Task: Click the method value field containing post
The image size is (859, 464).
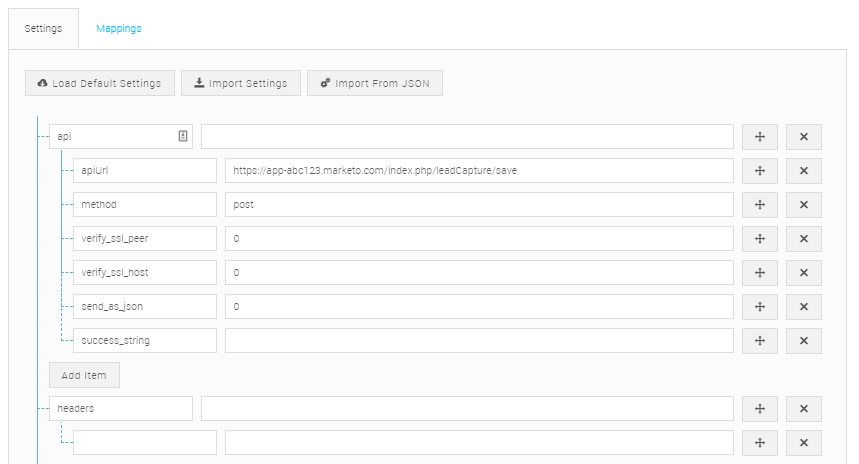Action: point(479,205)
